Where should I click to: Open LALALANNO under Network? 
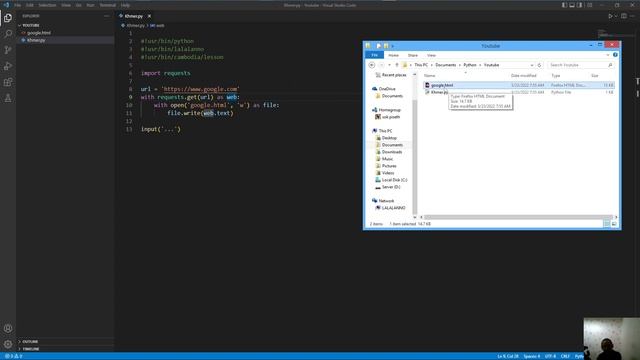[393, 208]
